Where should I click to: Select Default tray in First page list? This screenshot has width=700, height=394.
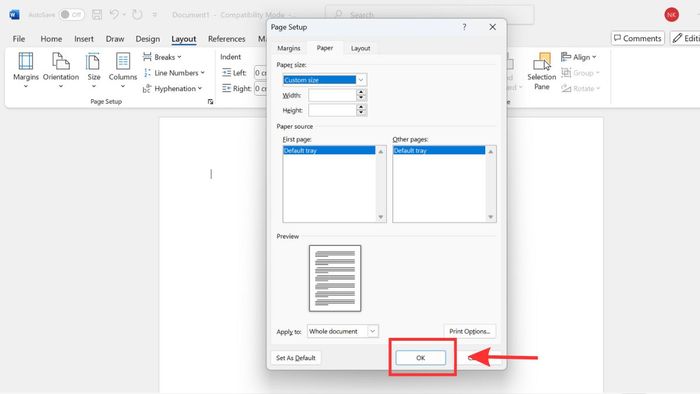(329, 150)
